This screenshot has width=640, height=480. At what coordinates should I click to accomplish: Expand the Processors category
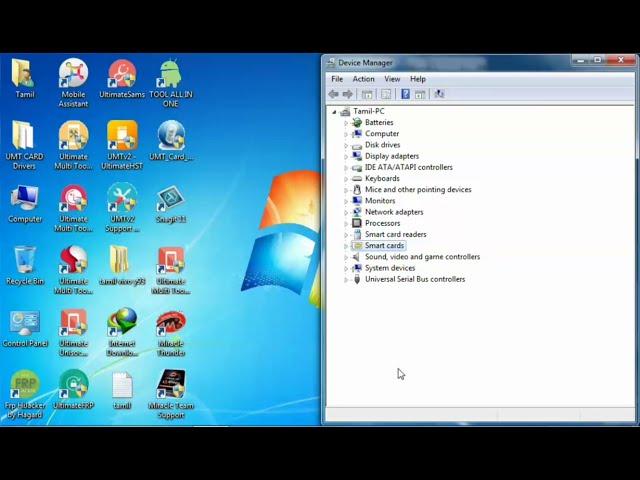(346, 223)
